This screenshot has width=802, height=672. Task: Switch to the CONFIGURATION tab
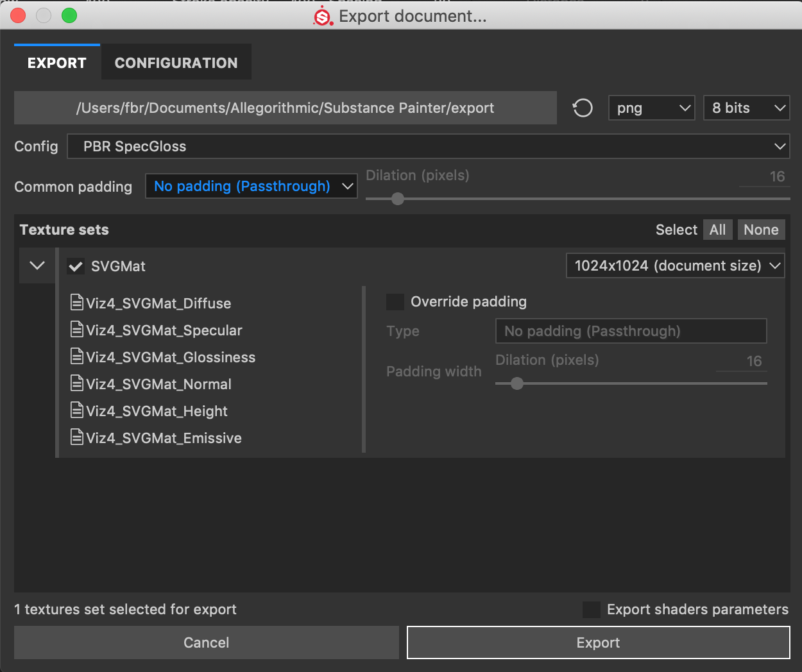176,63
